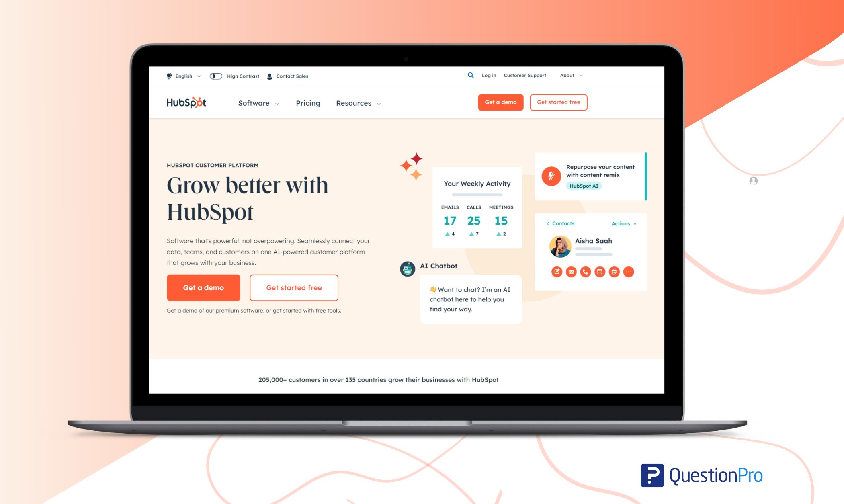Open the About dropdown in top navigation

570,75
